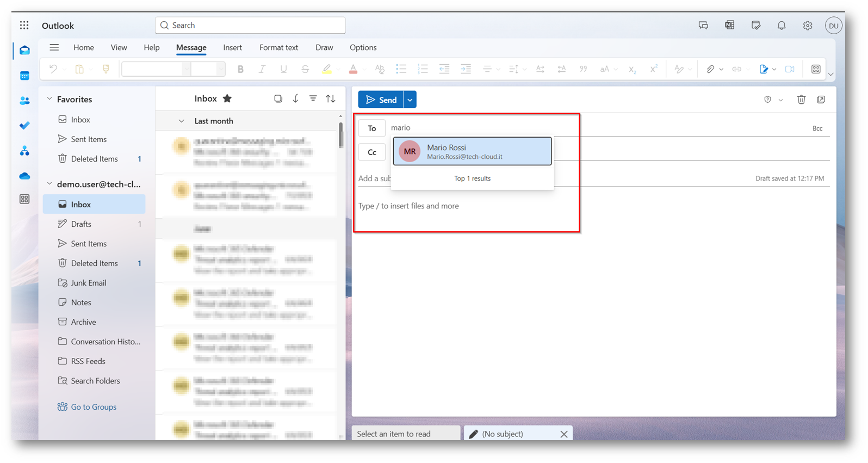Switch to the Insert ribbon tab
The height and width of the screenshot is (463, 868).
232,47
